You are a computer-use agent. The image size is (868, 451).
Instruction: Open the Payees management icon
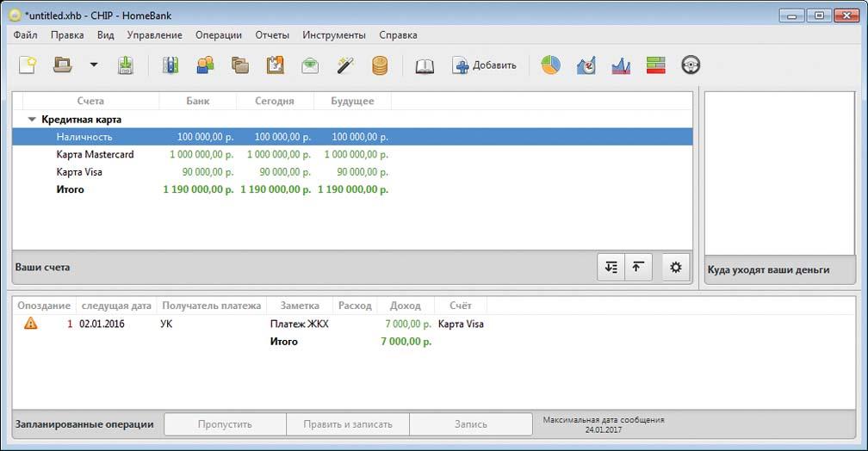pos(205,65)
